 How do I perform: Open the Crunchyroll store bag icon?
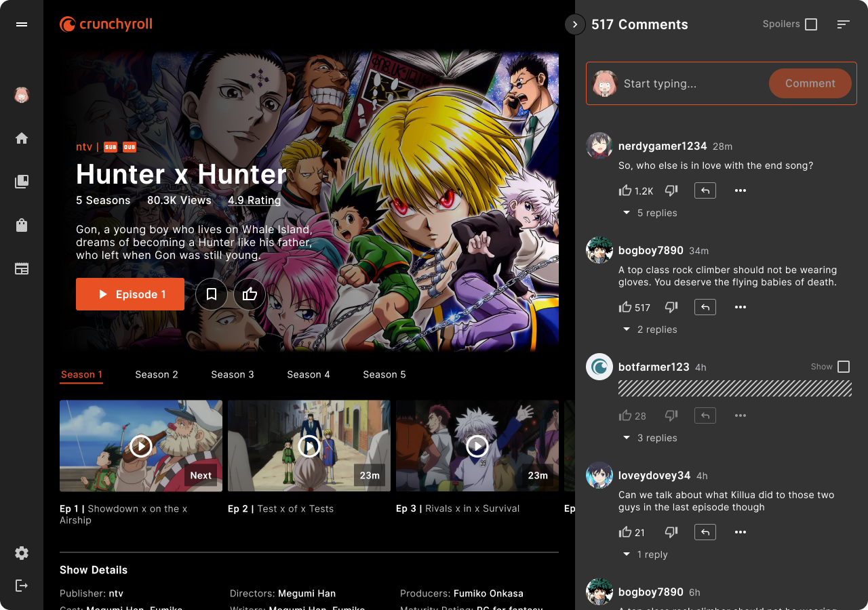pyautogui.click(x=21, y=225)
